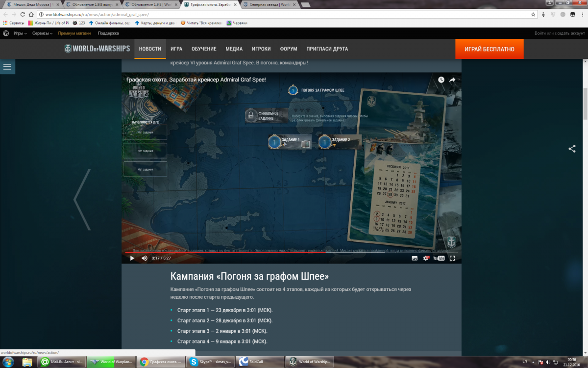The width and height of the screenshot is (588, 368).
Task: Close the 'Графская охота' browser tab
Action: click(234, 4)
